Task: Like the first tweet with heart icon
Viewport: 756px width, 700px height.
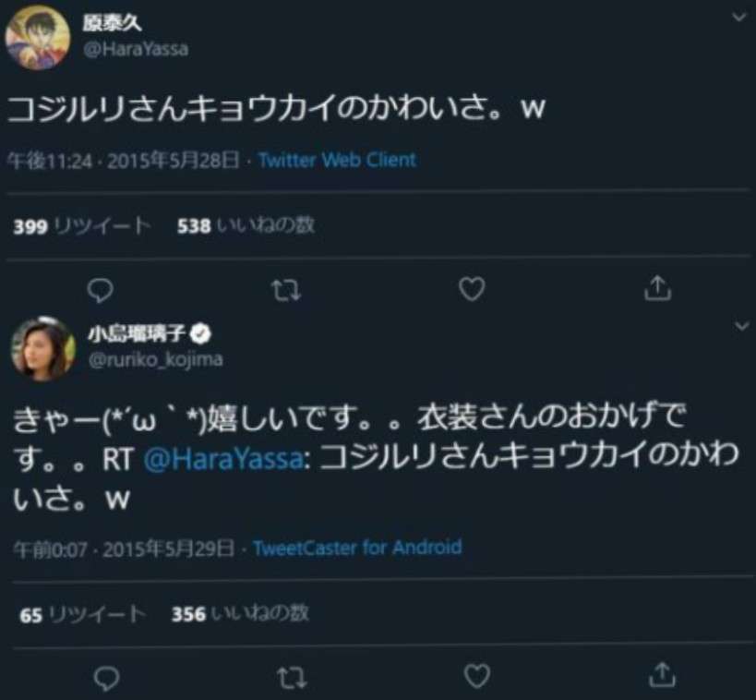Action: (x=472, y=290)
